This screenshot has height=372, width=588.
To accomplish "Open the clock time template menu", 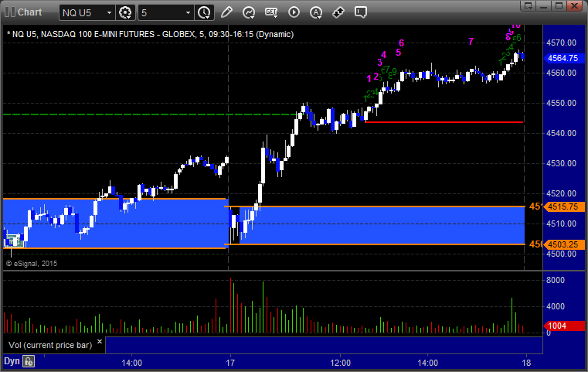I will [205, 12].
